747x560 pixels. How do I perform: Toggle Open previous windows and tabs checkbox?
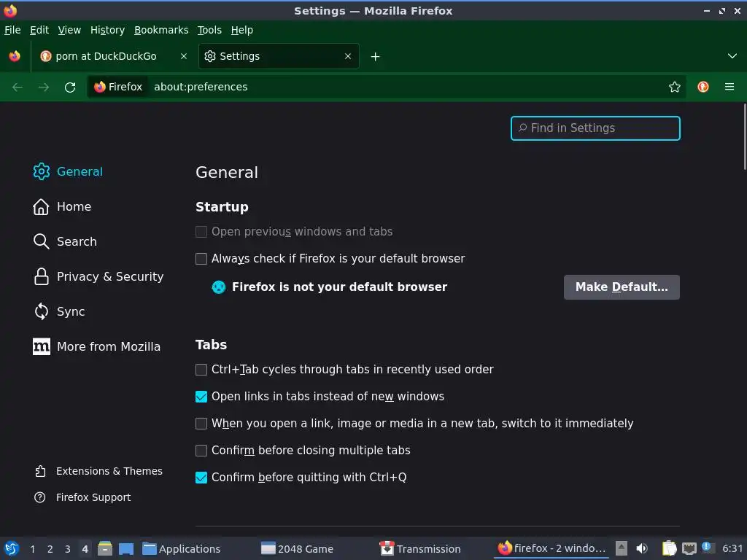[201, 232]
